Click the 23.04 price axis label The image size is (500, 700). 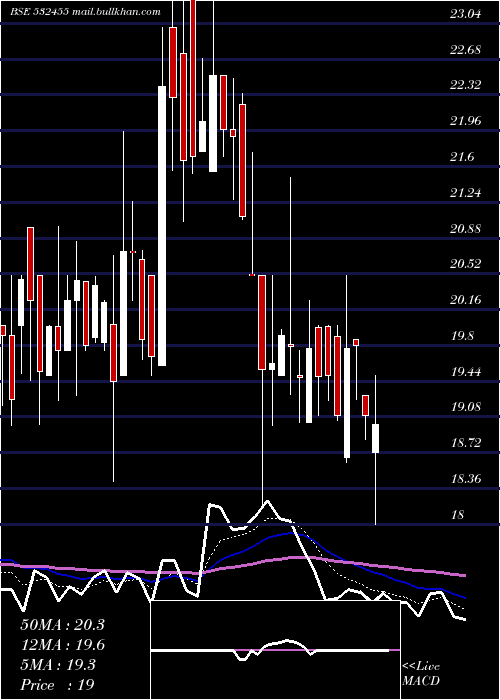pyautogui.click(x=466, y=14)
